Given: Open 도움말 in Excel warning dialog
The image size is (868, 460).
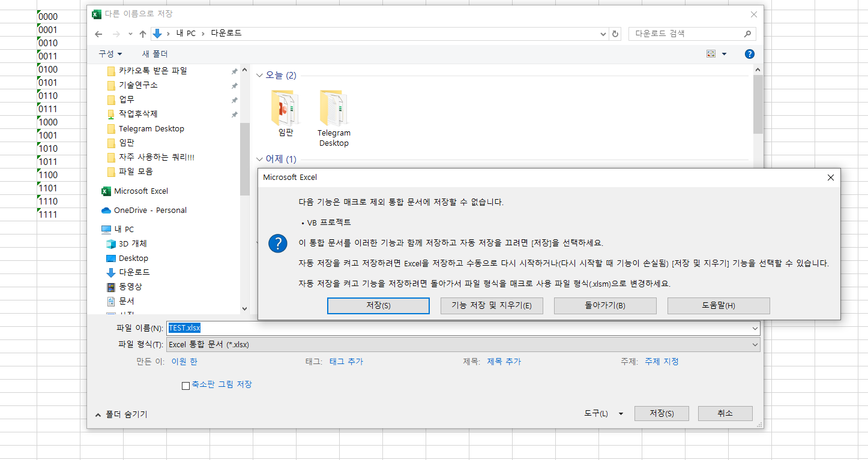Looking at the screenshot, I should coord(719,306).
